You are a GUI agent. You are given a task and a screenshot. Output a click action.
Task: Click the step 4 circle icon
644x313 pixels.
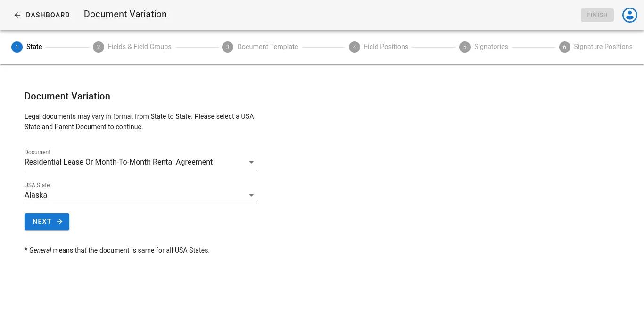[355, 47]
